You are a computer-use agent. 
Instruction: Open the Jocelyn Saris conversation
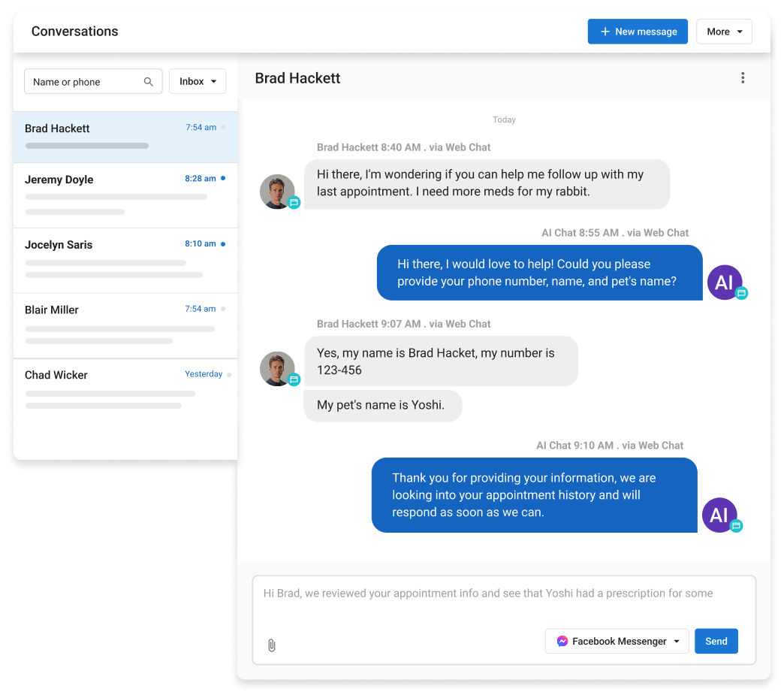[x=125, y=261]
